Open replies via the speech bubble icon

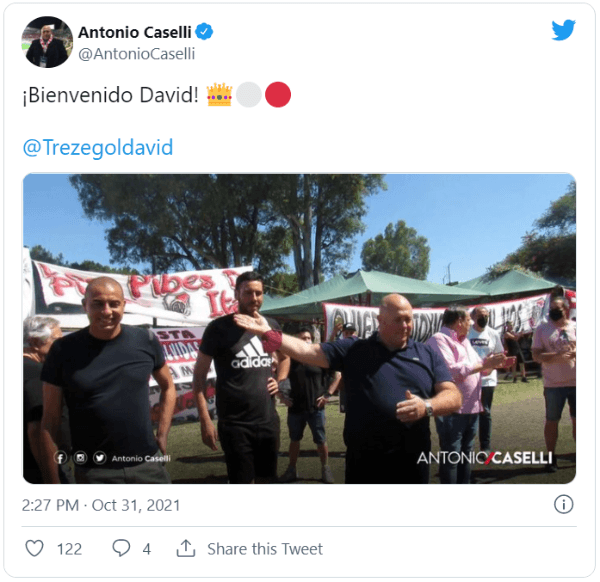[121, 548]
